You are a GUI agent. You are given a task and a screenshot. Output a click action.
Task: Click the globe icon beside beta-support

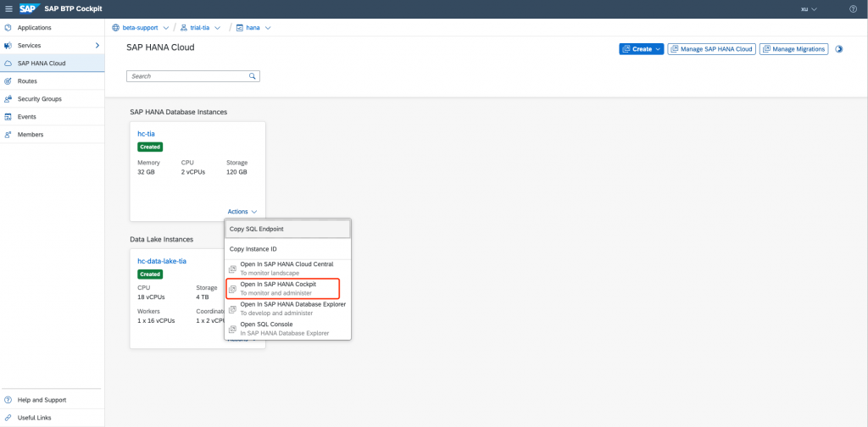pyautogui.click(x=115, y=28)
